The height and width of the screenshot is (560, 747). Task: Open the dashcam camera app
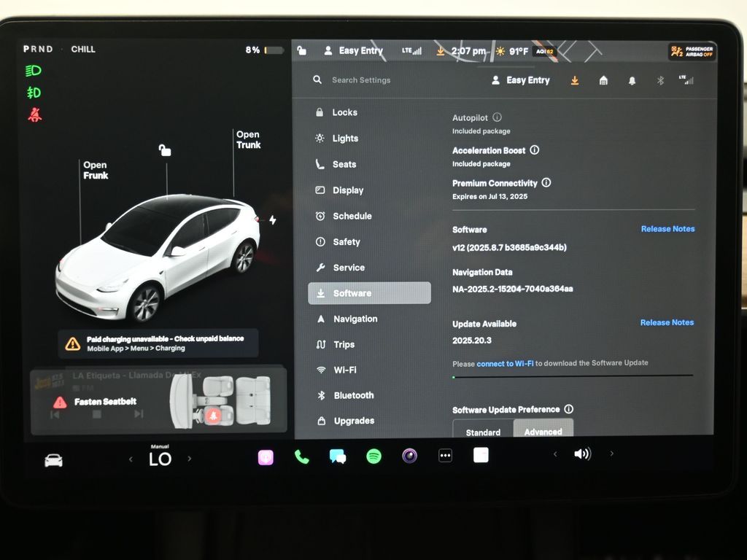pyautogui.click(x=410, y=456)
